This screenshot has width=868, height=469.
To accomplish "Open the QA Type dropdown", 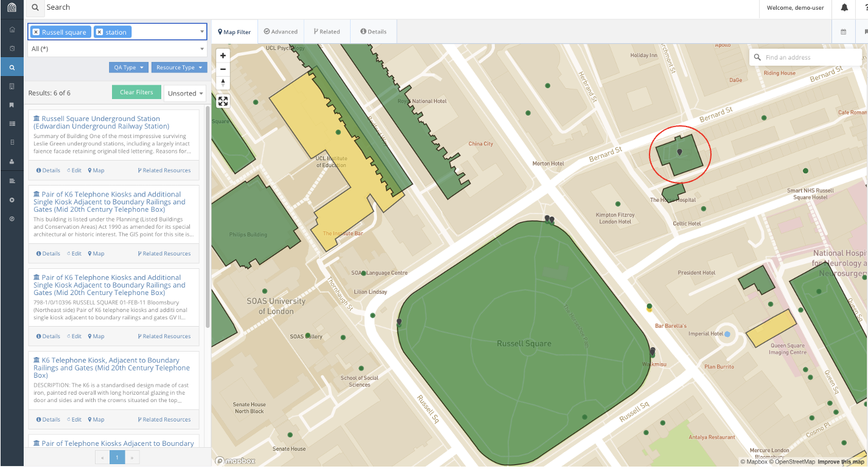I will (x=128, y=67).
